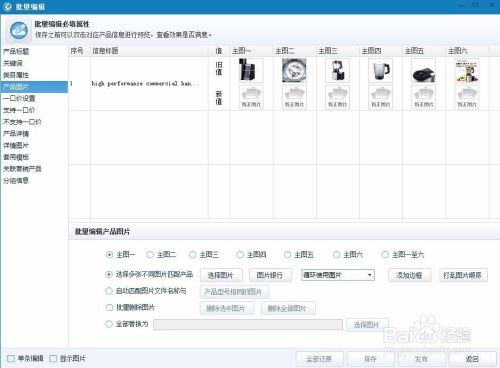The width and height of the screenshot is (500, 368).
Task: Toggle the 显示图片 checkbox
Action: pyautogui.click(x=53, y=358)
